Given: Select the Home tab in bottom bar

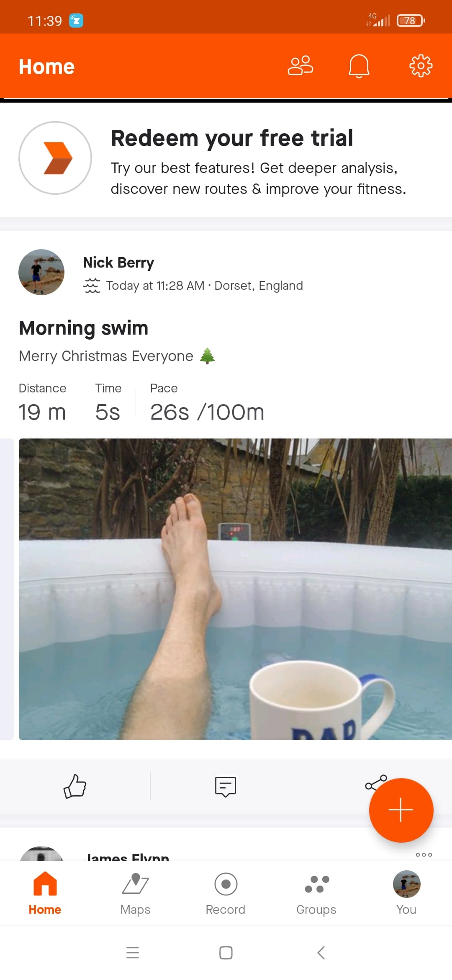Looking at the screenshot, I should point(45,893).
